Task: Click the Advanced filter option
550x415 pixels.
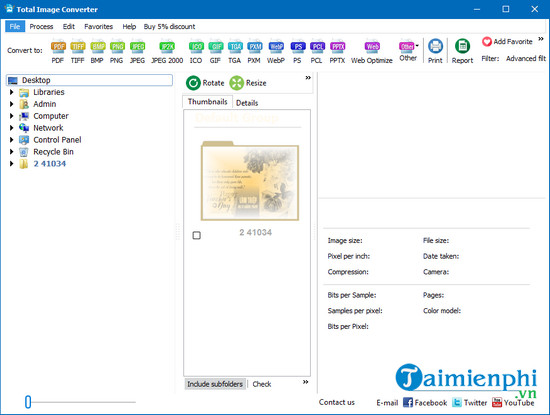Action: coord(526,59)
